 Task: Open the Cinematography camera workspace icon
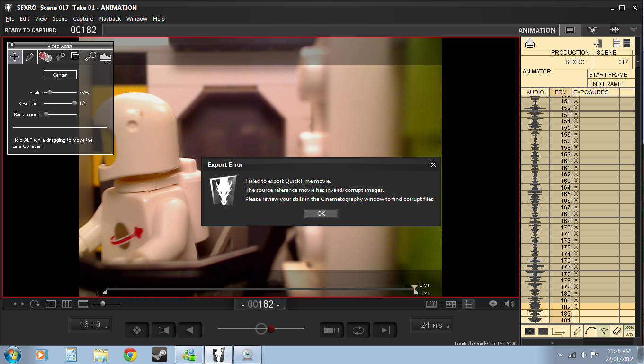[x=592, y=30]
